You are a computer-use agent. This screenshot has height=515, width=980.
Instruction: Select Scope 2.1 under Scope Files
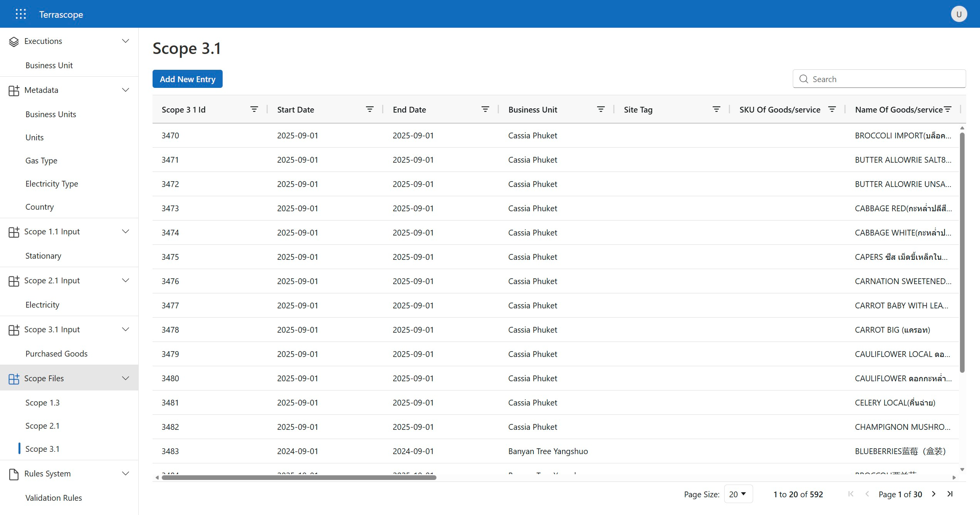pos(42,426)
